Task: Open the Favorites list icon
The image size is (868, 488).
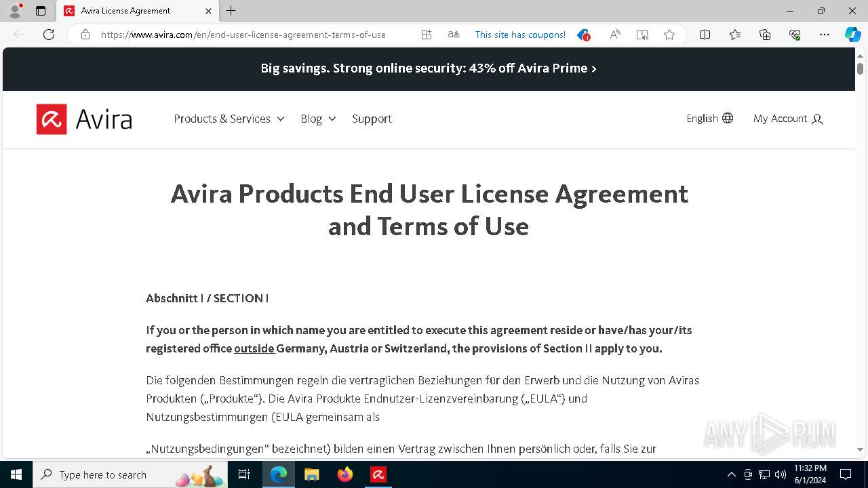Action: pyautogui.click(x=735, y=35)
